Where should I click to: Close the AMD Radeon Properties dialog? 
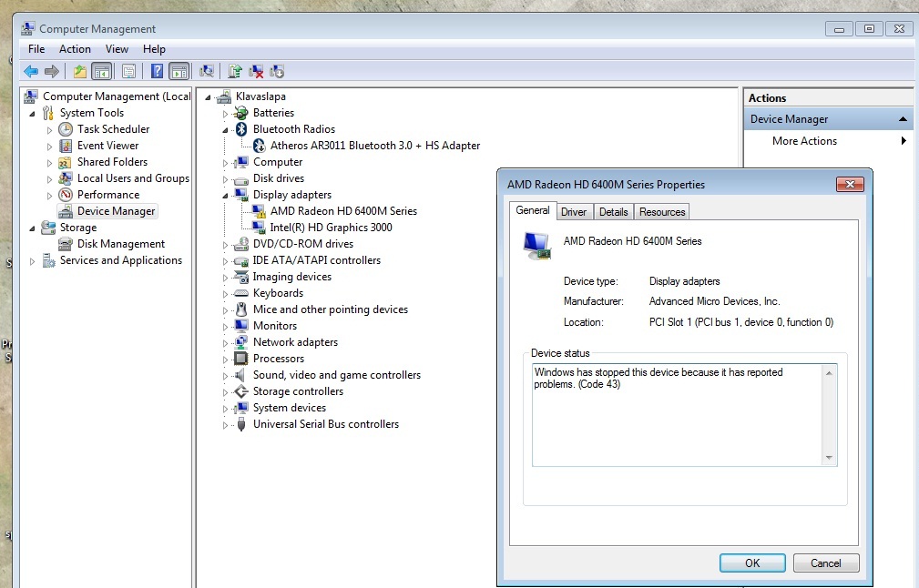tap(850, 185)
